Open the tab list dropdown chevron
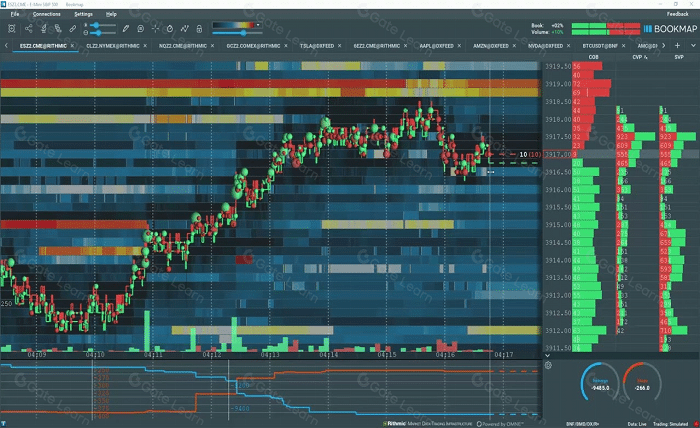The height and width of the screenshot is (428, 700). pos(693,46)
